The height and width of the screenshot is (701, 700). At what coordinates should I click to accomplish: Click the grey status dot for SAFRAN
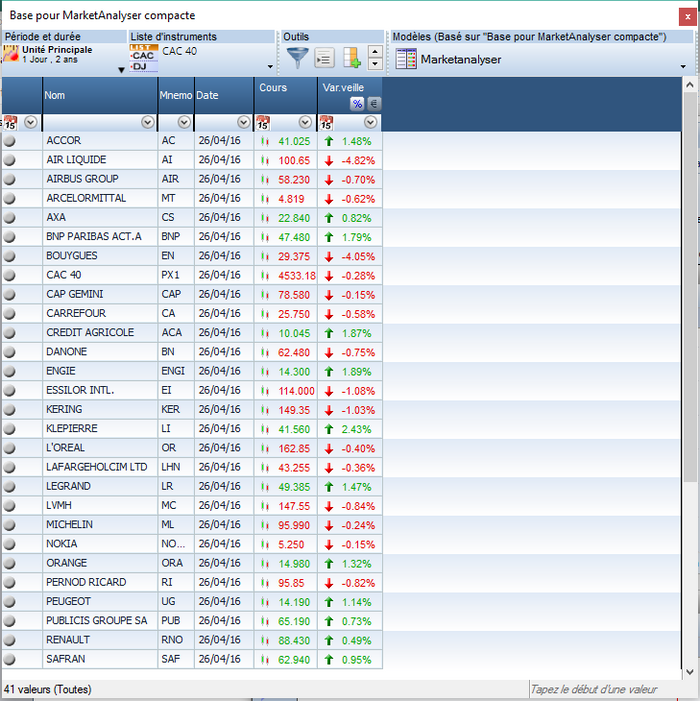pyautogui.click(x=9, y=659)
